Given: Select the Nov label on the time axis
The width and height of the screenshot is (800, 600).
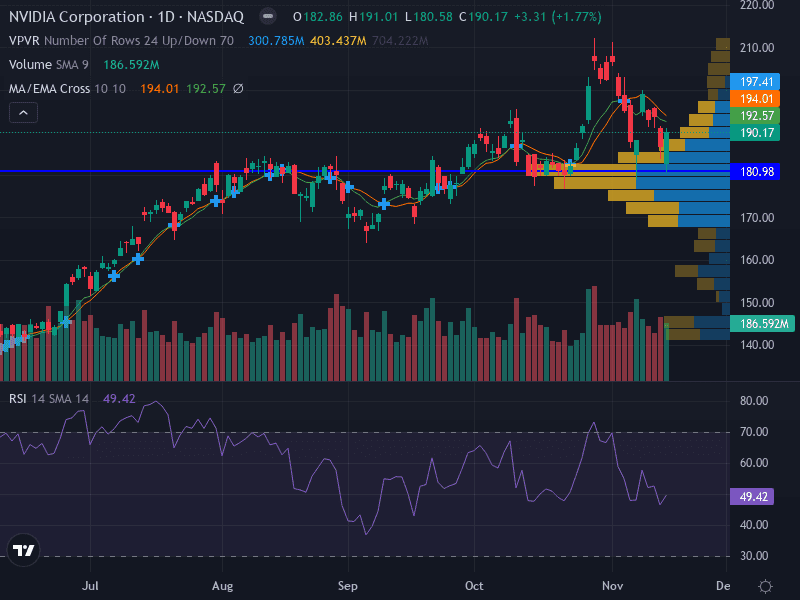Looking at the screenshot, I should (612, 586).
